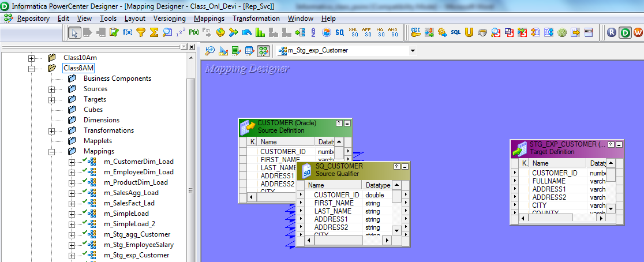This screenshot has width=644, height=262.
Task: Add a Java transformation coffee cup icon
Action: (x=482, y=32)
